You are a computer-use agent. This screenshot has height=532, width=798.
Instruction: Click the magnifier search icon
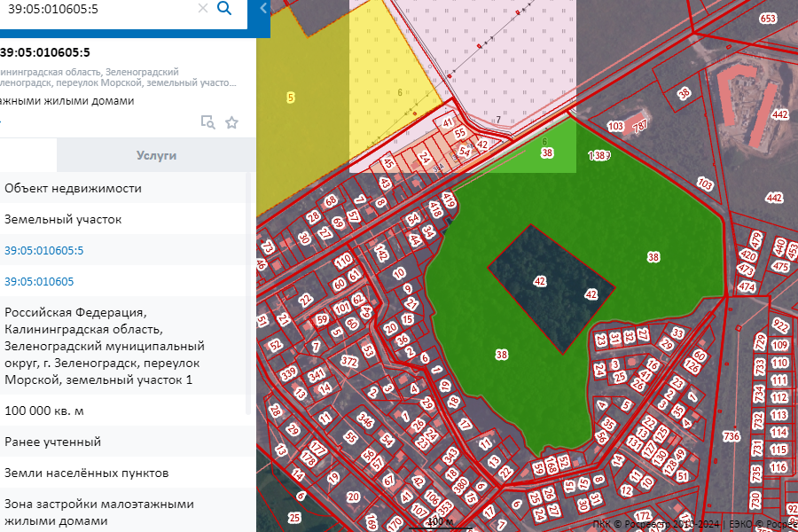click(x=224, y=9)
